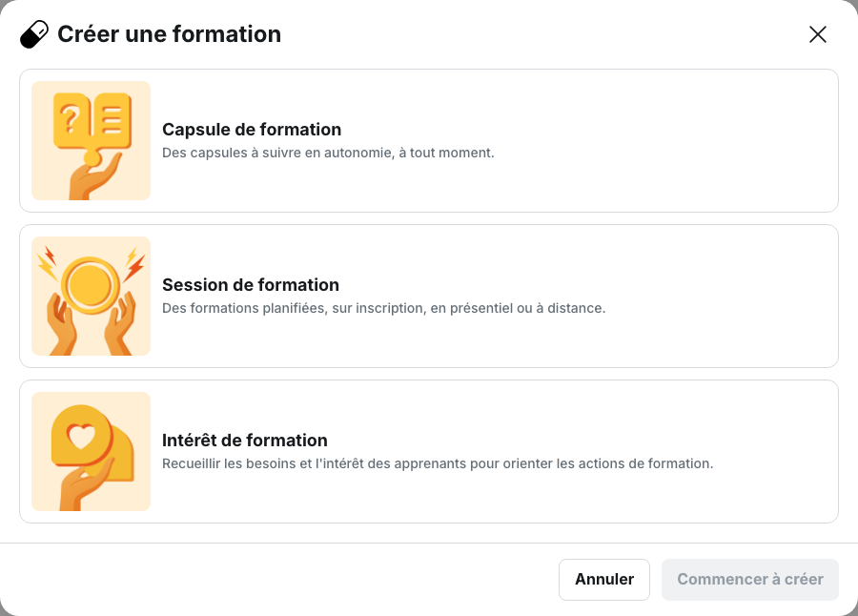Click the 'Des capsules à suivre en autonomie' description

[x=328, y=153]
